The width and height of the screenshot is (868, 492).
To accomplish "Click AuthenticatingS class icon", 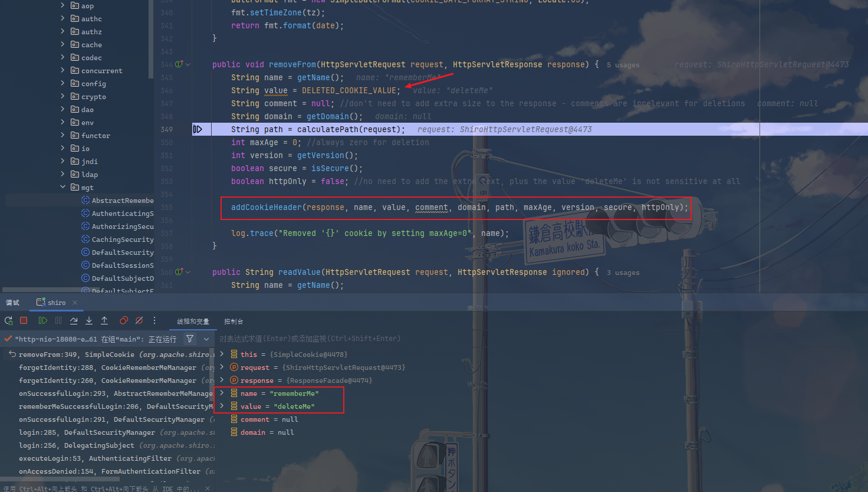I will coord(86,213).
